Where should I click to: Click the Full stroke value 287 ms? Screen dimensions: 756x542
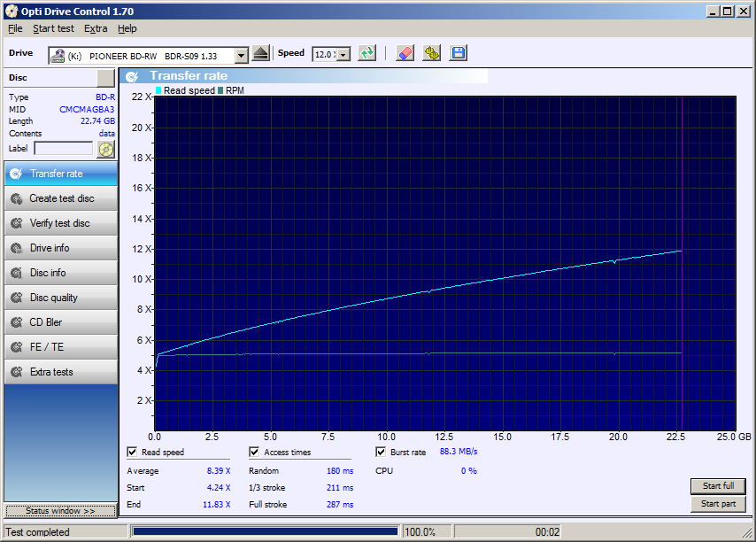click(x=340, y=505)
